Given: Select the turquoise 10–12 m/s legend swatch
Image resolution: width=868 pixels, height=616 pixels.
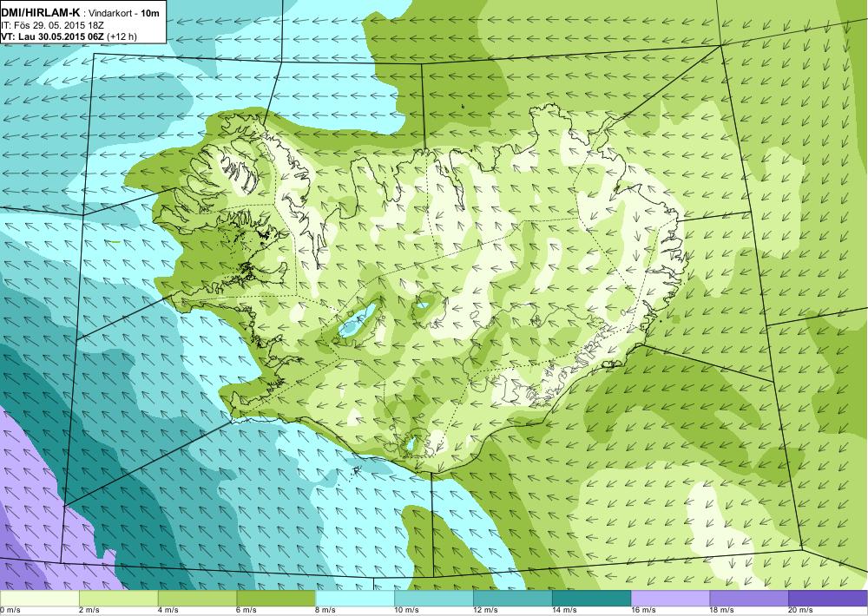Looking at the screenshot, I should pos(434,599).
